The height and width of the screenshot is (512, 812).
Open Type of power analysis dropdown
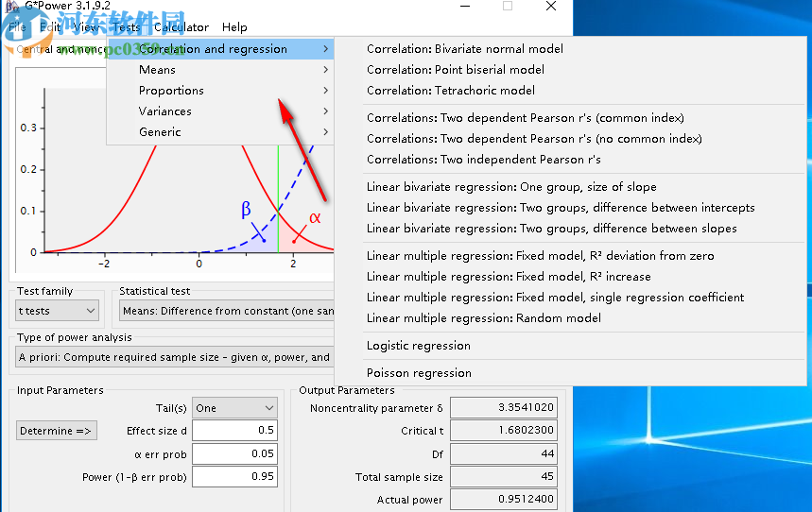click(x=175, y=357)
